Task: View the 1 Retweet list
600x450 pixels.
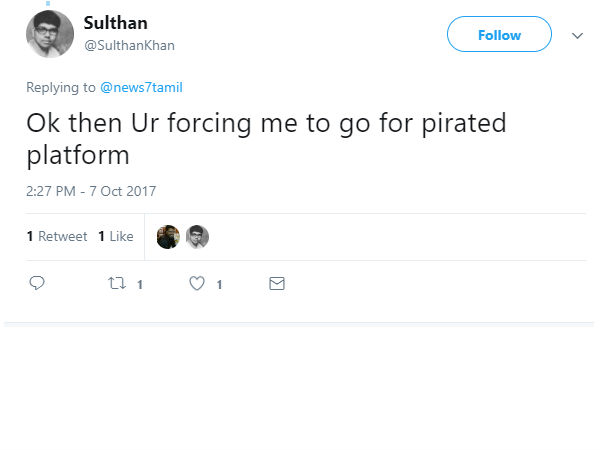Action: coord(57,237)
